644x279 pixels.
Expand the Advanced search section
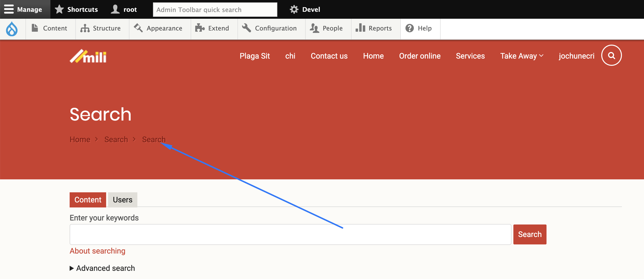click(x=102, y=268)
